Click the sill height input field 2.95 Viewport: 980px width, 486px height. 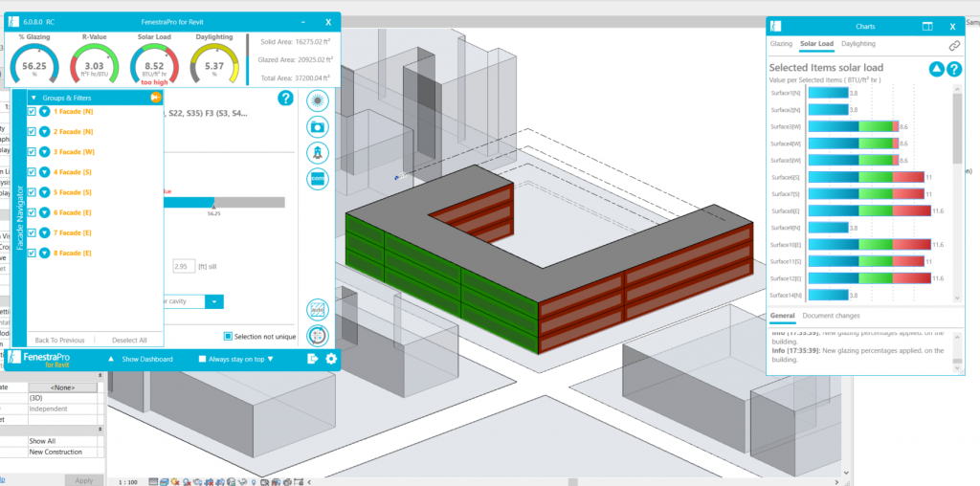pos(184,266)
